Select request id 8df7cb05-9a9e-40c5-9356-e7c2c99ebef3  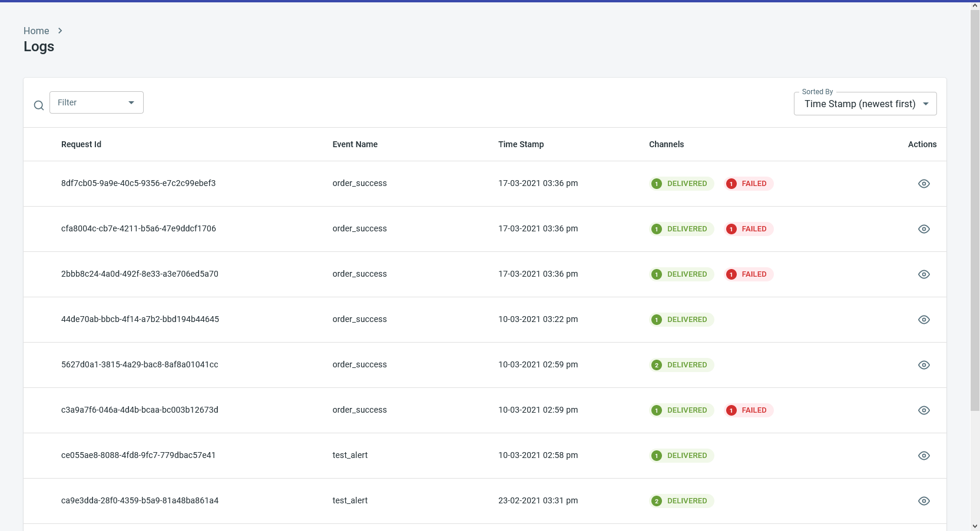(x=138, y=183)
